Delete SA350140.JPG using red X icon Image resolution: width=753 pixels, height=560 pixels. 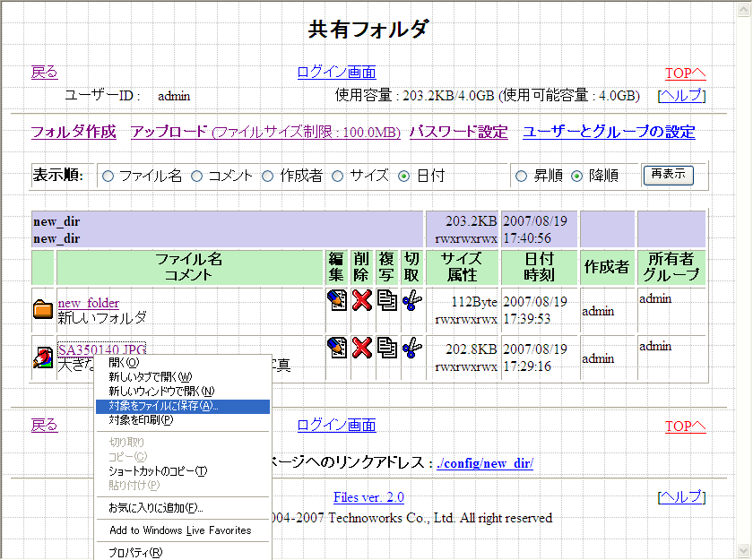tap(362, 348)
